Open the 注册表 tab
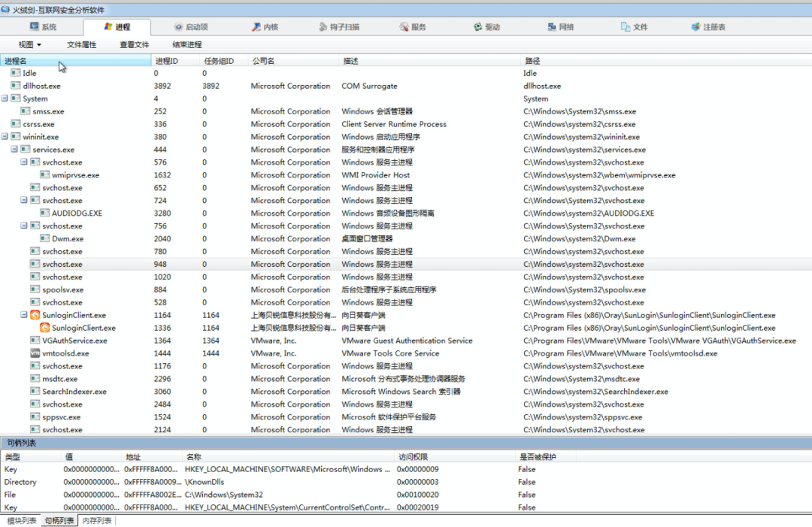 click(708, 27)
